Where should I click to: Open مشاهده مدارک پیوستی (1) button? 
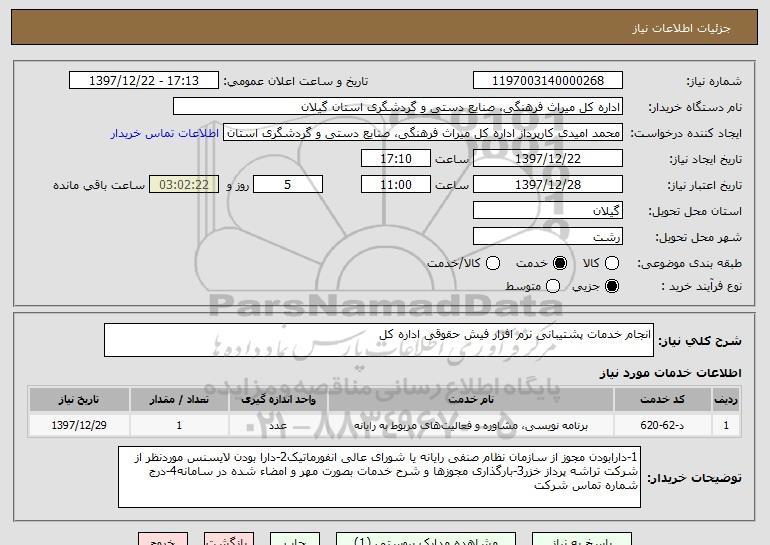point(426,539)
